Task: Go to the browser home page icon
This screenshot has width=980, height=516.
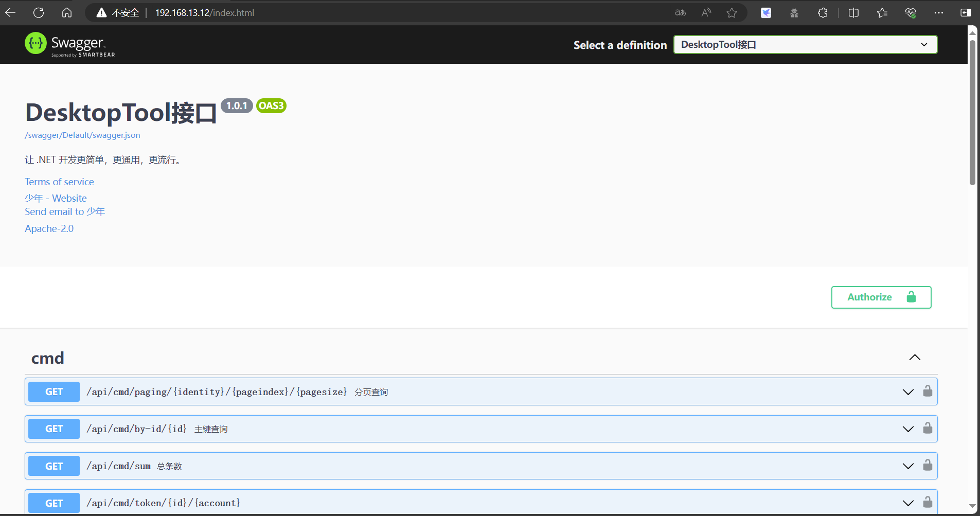Action: click(x=67, y=13)
